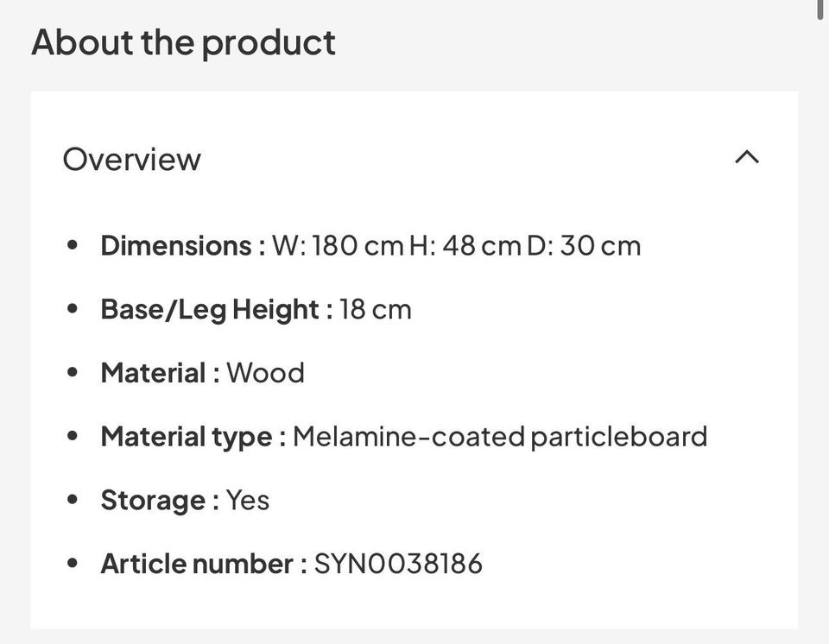
Task: Click the About the product heading
Action: (x=183, y=42)
